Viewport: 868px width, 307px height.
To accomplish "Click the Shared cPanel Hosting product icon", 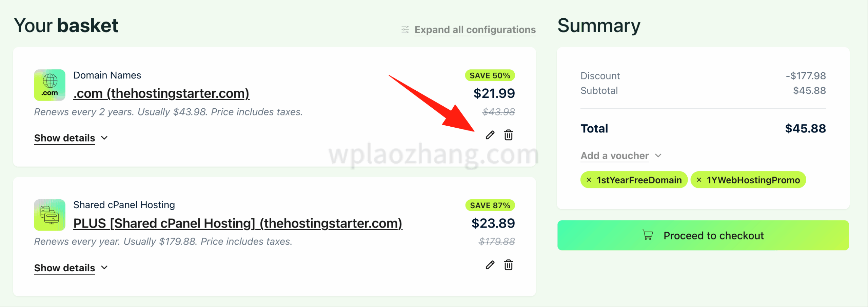I will pyautogui.click(x=50, y=215).
